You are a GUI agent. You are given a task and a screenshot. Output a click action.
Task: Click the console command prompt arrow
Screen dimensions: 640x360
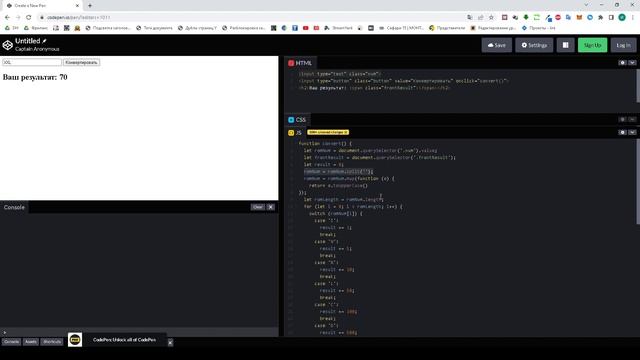[4, 332]
